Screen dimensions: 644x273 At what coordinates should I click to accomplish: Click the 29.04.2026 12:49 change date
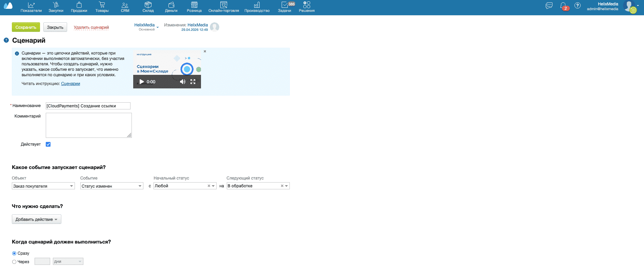pos(195,30)
